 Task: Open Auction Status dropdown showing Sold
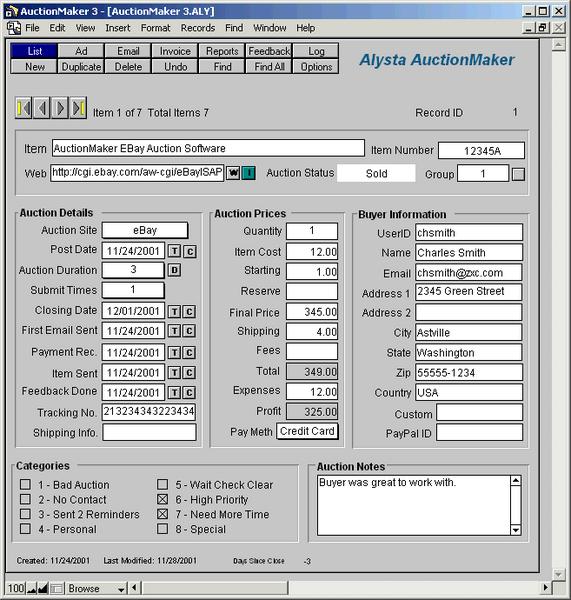click(x=376, y=173)
